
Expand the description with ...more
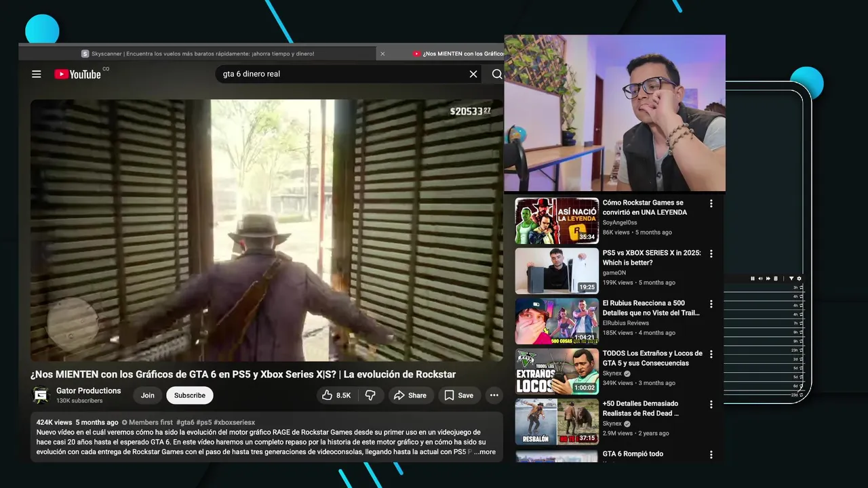[x=485, y=452]
